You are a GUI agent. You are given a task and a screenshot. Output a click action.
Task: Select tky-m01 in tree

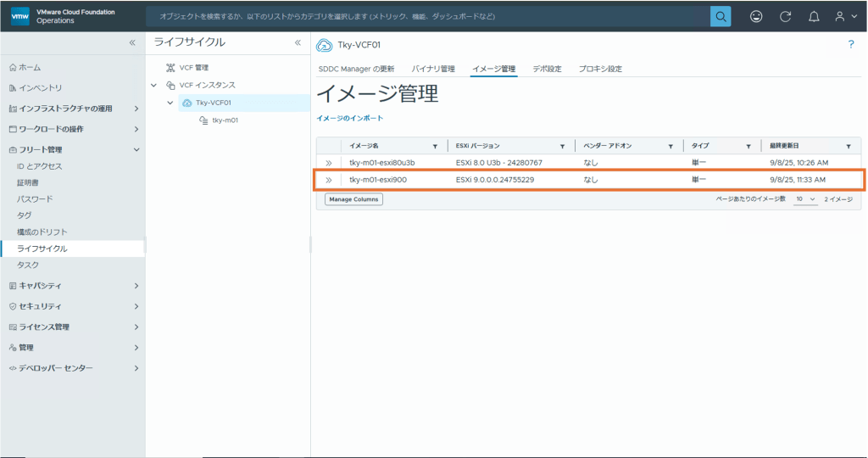pos(225,120)
